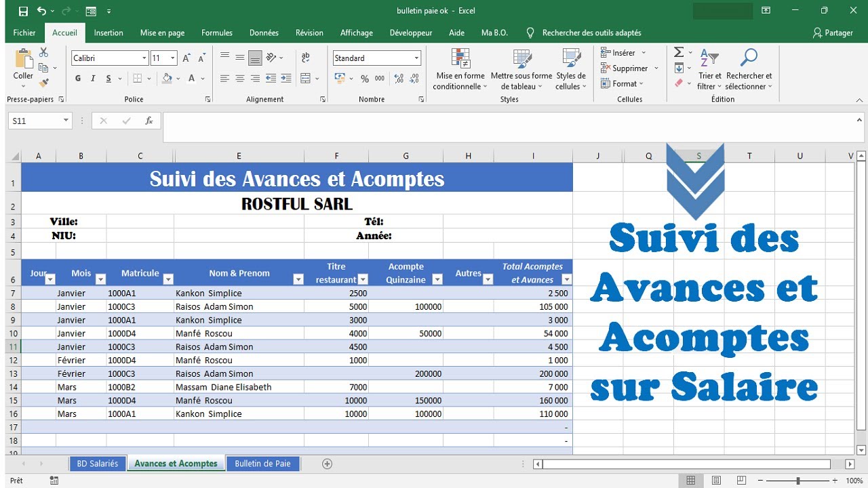Open Mettre sous forme de tableau
Screen dimensions: 868x488
pyautogui.click(x=521, y=69)
